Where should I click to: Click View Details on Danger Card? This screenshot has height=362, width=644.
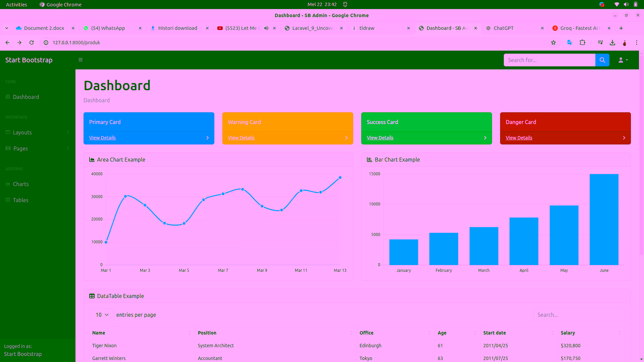[519, 137]
